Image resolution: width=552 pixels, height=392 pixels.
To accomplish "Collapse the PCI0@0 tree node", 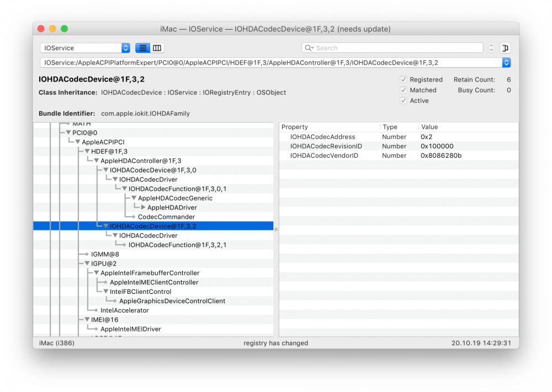I will (x=68, y=132).
